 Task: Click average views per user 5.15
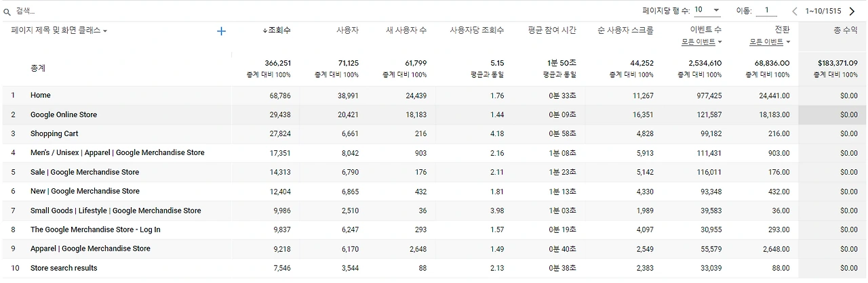(x=497, y=63)
